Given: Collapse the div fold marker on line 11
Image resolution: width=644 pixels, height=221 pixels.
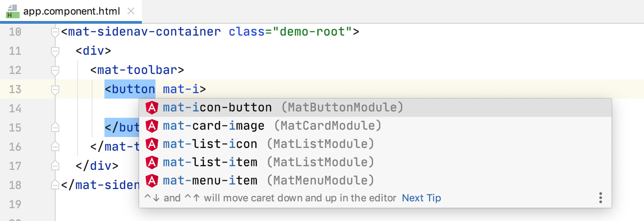Looking at the screenshot, I should tap(55, 51).
